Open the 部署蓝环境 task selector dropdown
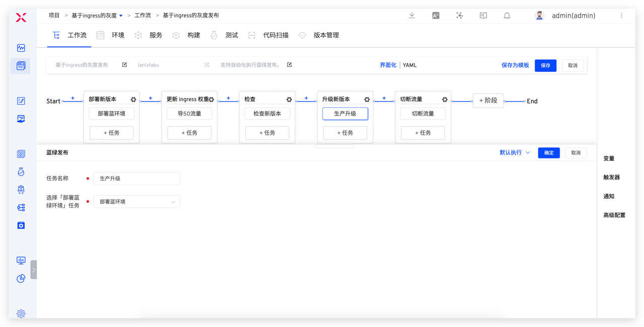The height and width of the screenshot is (327, 644). (137, 202)
